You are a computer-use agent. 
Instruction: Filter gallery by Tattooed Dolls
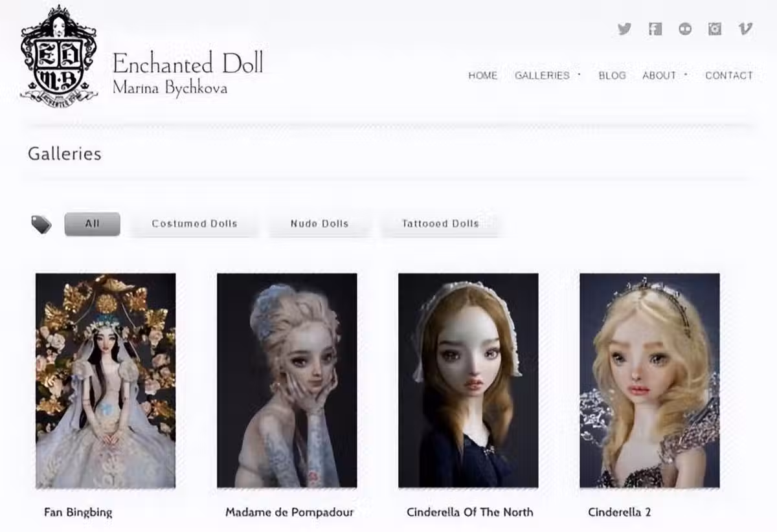pyautogui.click(x=440, y=224)
